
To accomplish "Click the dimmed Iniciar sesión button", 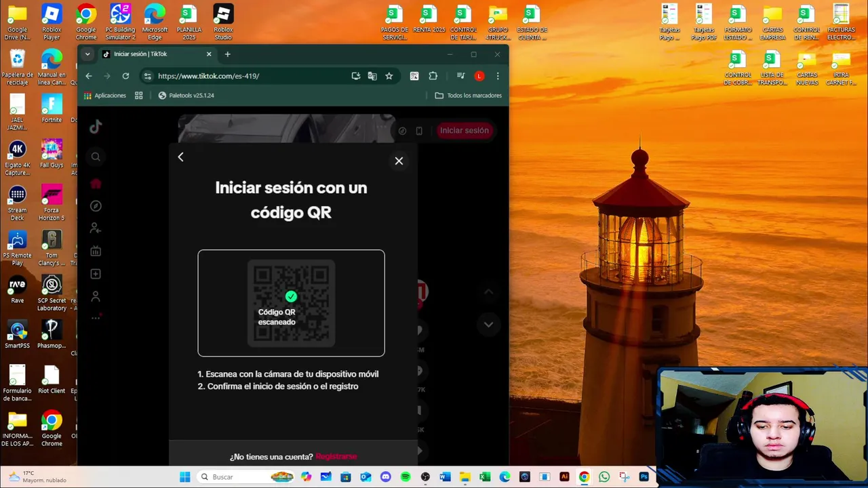I will [x=465, y=131].
